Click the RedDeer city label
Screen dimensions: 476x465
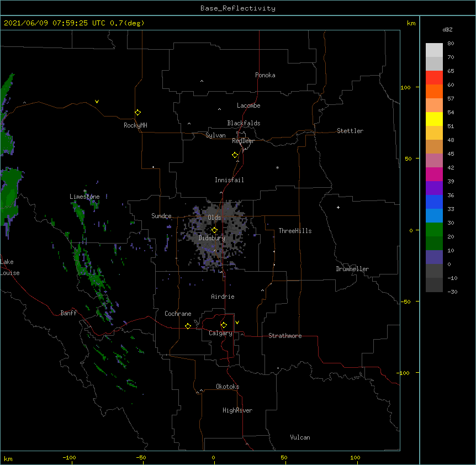(243, 141)
